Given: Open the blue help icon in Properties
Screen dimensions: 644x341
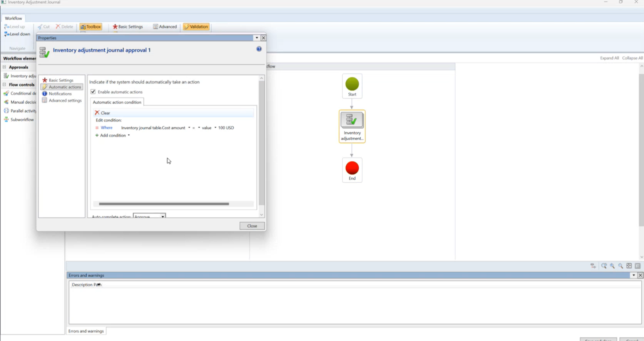Looking at the screenshot, I should 259,49.
